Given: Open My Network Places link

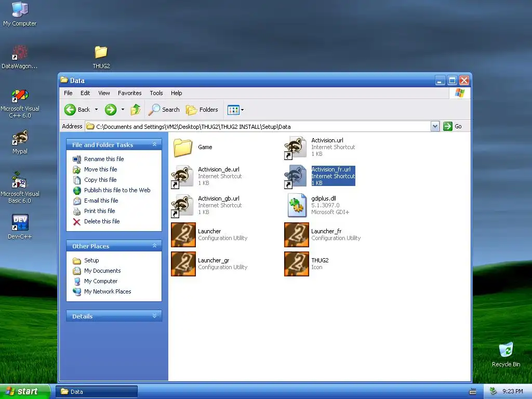Looking at the screenshot, I should coord(108,291).
